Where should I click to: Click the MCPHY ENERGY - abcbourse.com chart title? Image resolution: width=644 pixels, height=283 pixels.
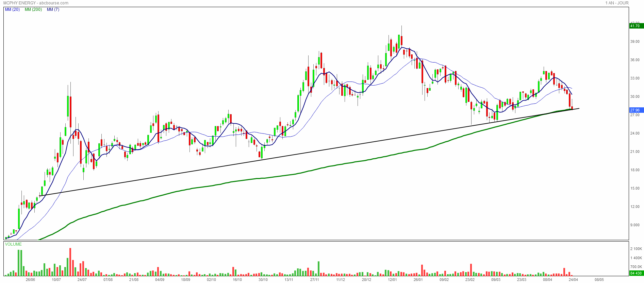point(36,3)
